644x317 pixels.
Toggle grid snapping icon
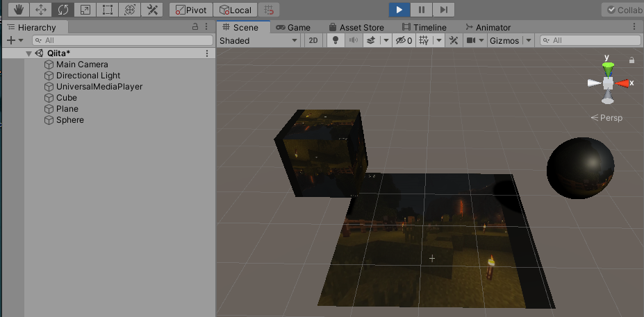tap(269, 10)
